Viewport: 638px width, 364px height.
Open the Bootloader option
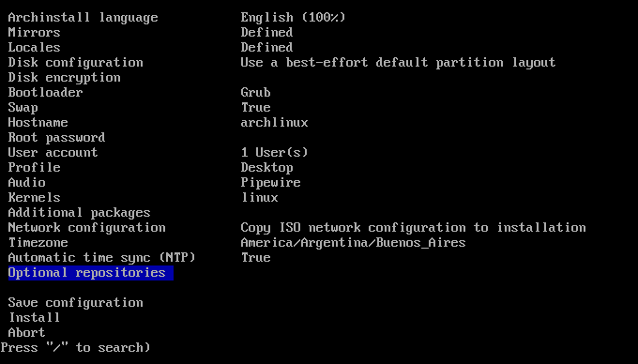(46, 93)
